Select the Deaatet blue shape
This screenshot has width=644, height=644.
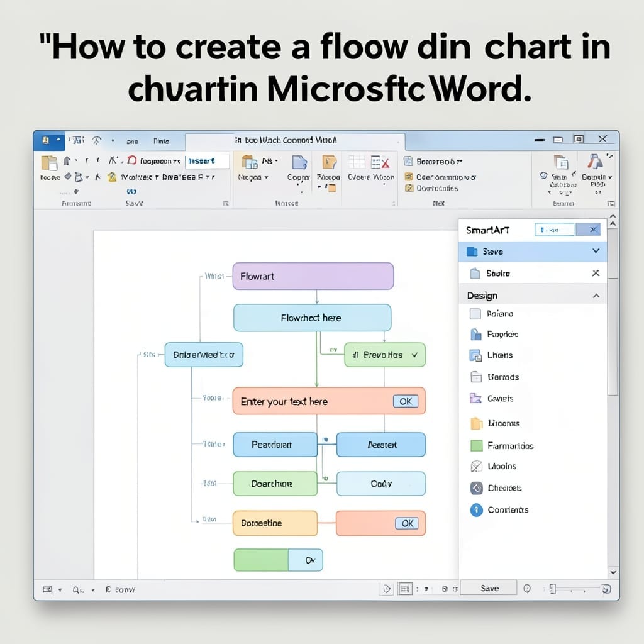tap(380, 445)
